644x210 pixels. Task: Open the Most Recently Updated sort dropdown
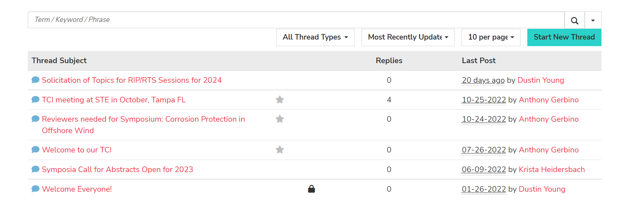408,37
